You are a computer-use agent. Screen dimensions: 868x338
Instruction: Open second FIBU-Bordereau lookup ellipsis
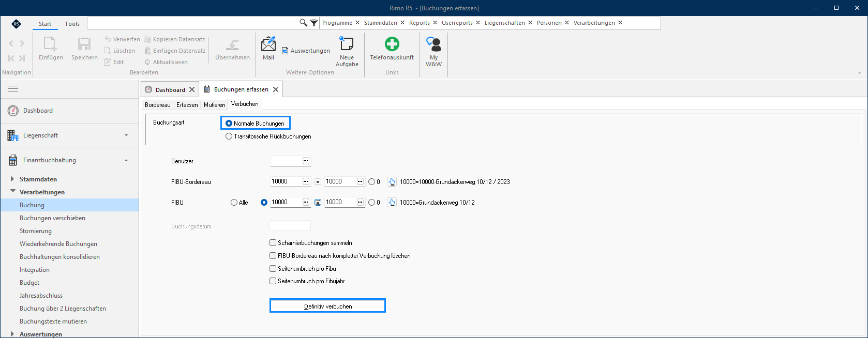tap(360, 181)
